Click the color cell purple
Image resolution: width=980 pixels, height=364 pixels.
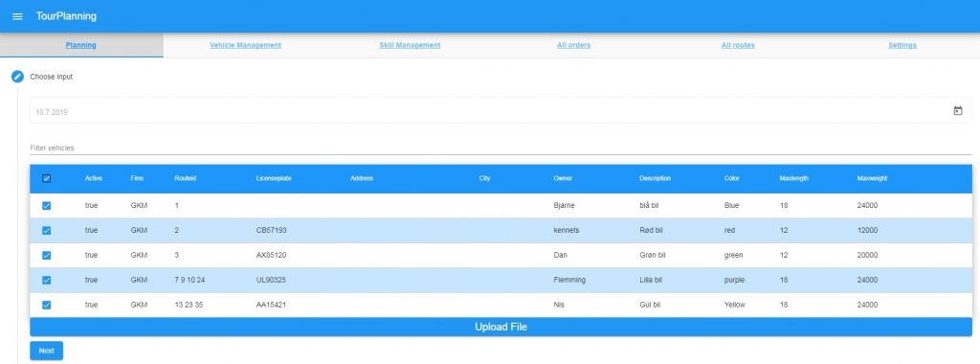[734, 281]
